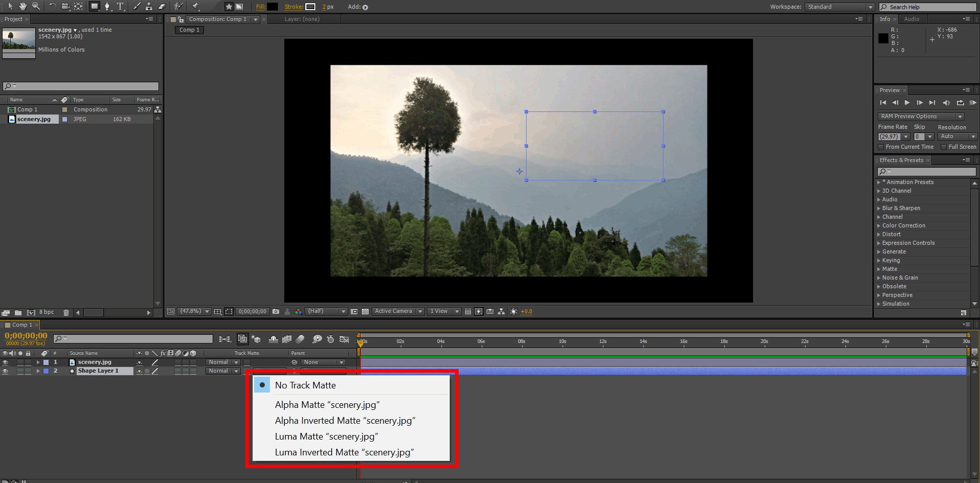Switch to the Audio tab
Image resolution: width=980 pixels, height=483 pixels.
(x=912, y=19)
